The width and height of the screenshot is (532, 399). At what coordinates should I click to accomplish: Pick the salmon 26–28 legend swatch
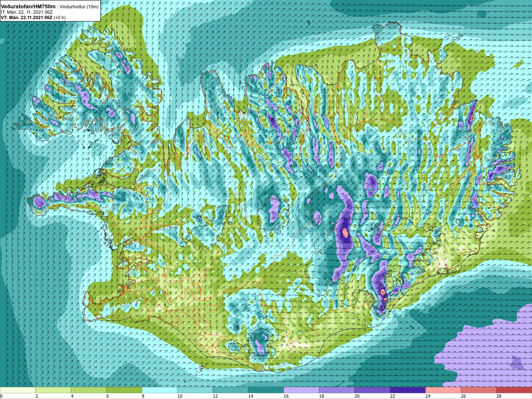click(x=479, y=390)
